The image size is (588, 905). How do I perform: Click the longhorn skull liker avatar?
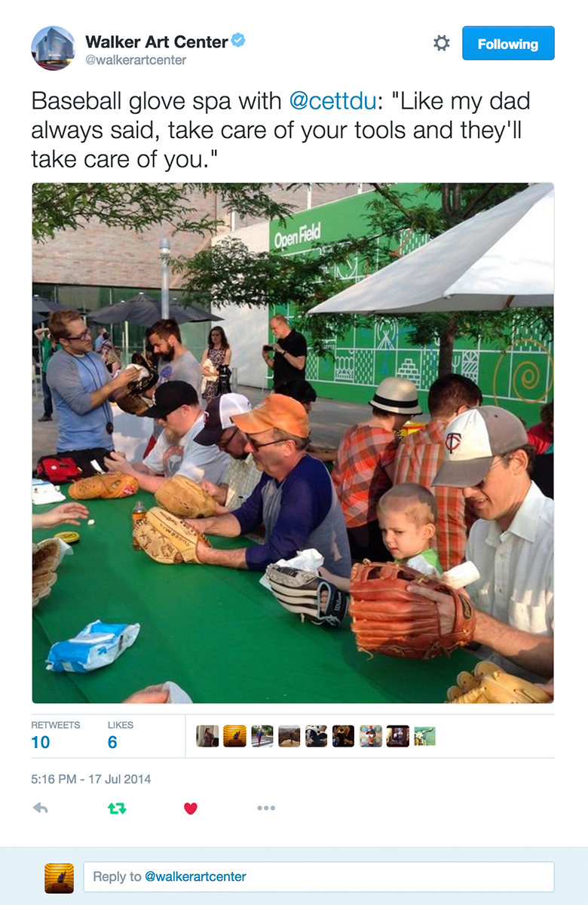coord(424,736)
